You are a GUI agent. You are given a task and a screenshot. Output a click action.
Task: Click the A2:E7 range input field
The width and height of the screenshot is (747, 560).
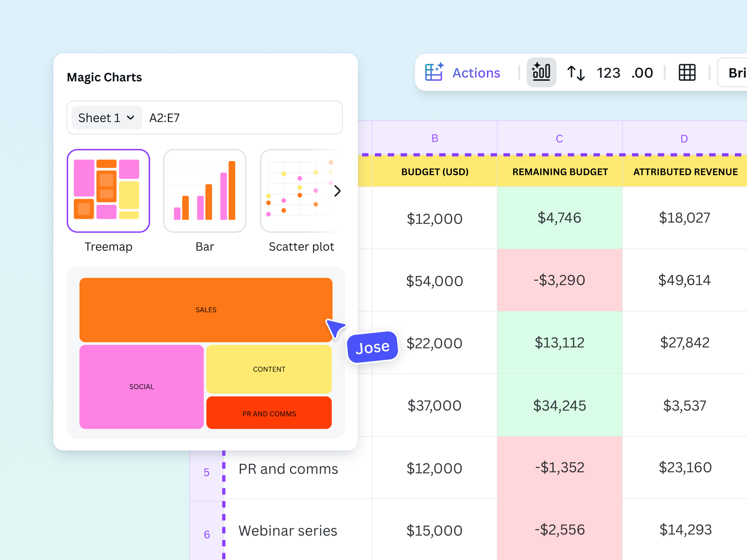point(241,118)
